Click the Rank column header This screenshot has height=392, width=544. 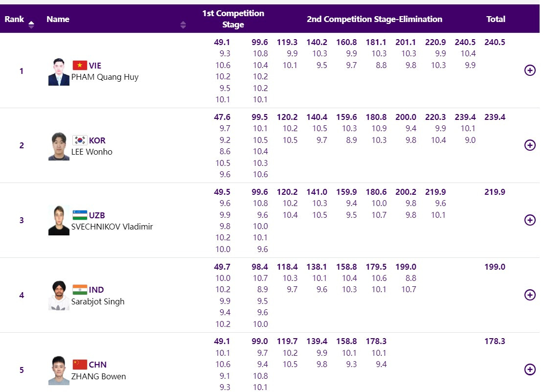point(14,19)
